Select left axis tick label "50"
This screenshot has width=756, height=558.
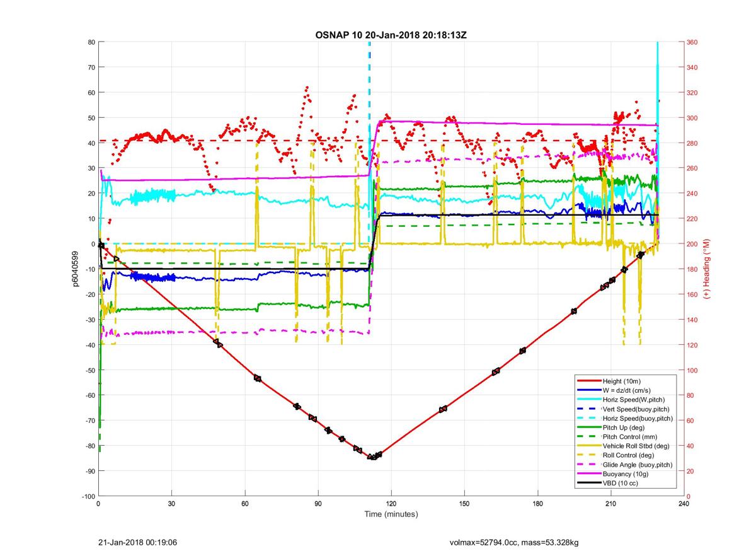(x=91, y=118)
